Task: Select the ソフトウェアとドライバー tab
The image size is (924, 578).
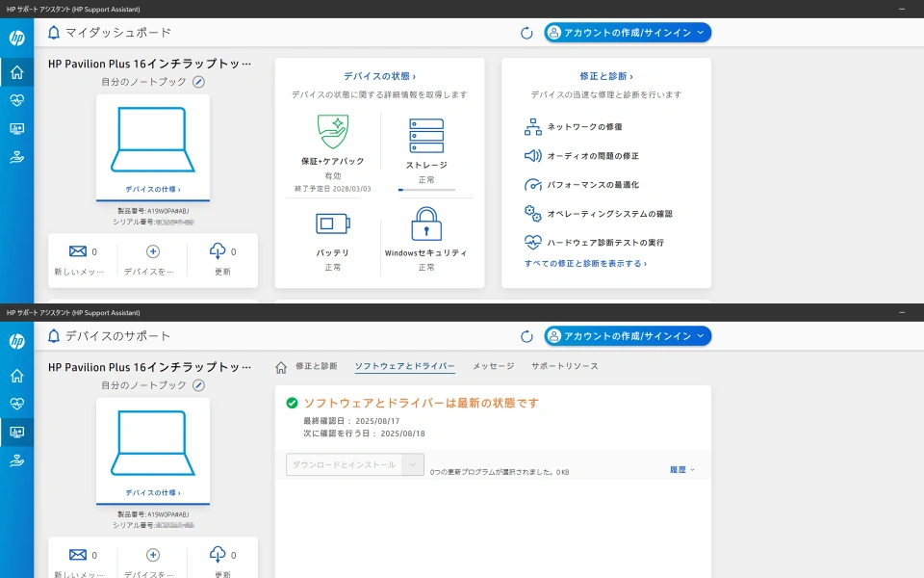Action: [x=405, y=366]
